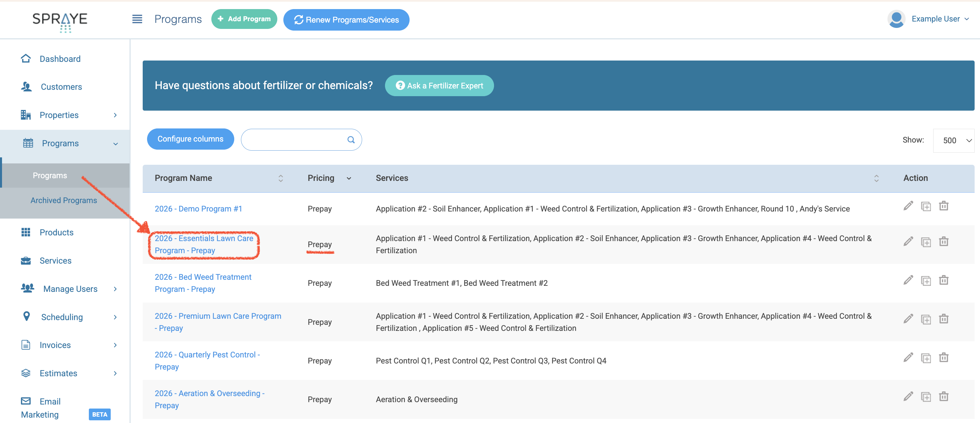The width and height of the screenshot is (980, 423).
Task: Click into the programs search field
Action: [293, 140]
